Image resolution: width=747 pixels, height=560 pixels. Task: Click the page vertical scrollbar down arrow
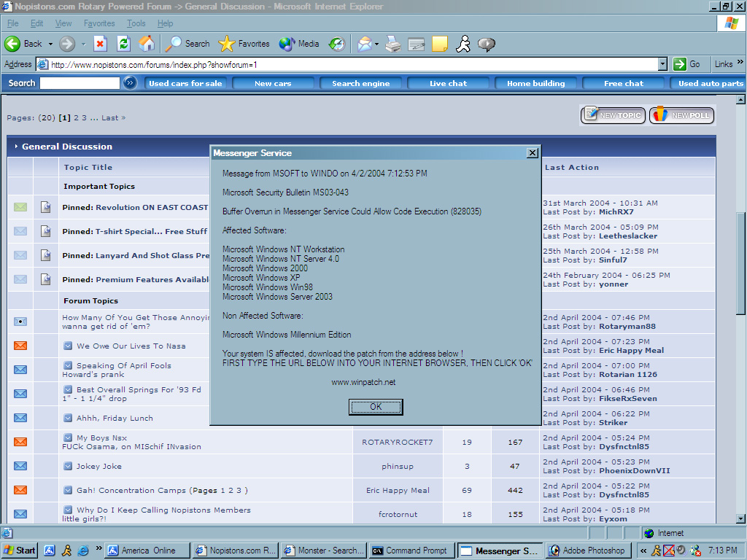pos(740,518)
